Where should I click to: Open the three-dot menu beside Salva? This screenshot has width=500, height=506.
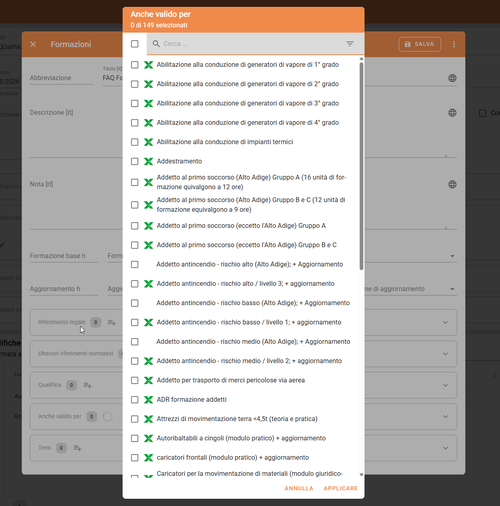454,44
